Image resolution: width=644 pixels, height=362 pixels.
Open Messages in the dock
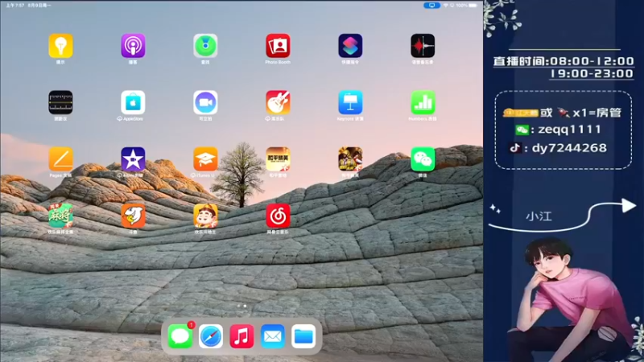(180, 336)
